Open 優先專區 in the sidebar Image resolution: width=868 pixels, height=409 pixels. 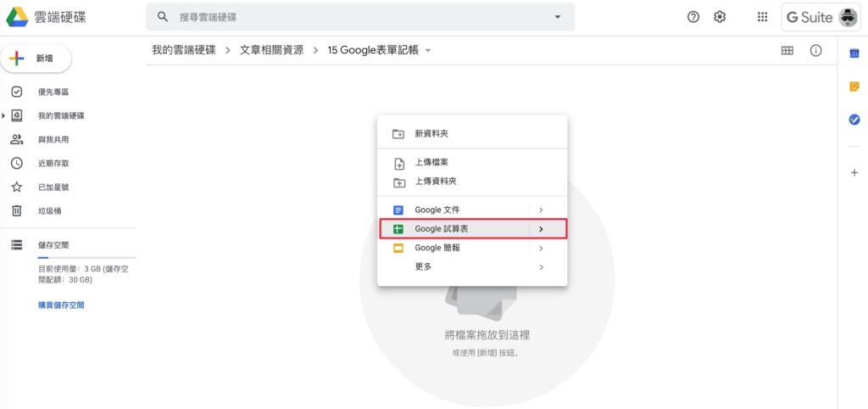tap(53, 92)
